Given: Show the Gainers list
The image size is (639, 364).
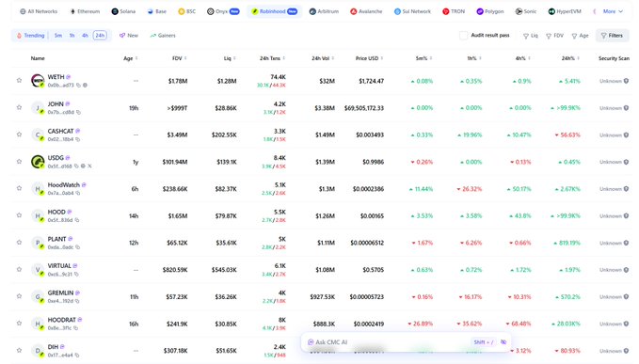Looking at the screenshot, I should pyautogui.click(x=163, y=36).
